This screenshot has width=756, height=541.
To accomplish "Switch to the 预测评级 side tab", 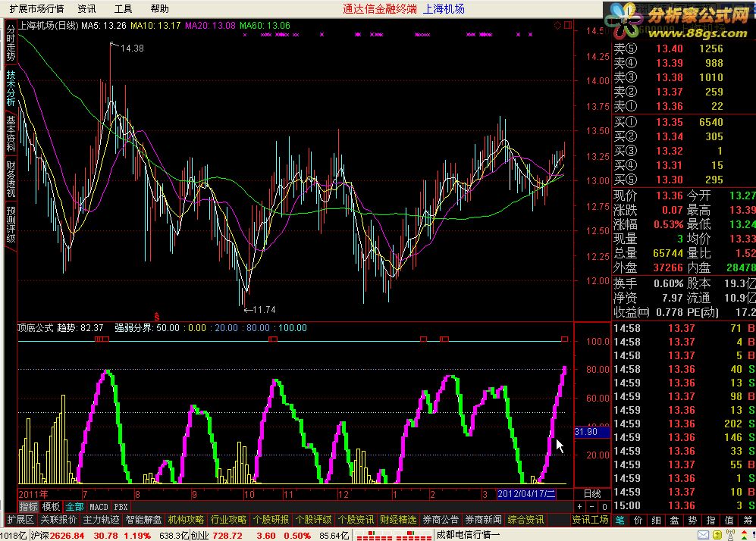I will click(x=11, y=224).
